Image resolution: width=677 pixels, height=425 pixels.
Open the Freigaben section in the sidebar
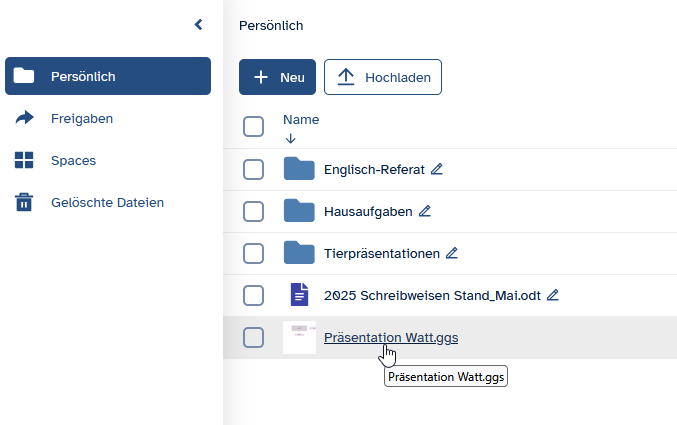tap(82, 118)
